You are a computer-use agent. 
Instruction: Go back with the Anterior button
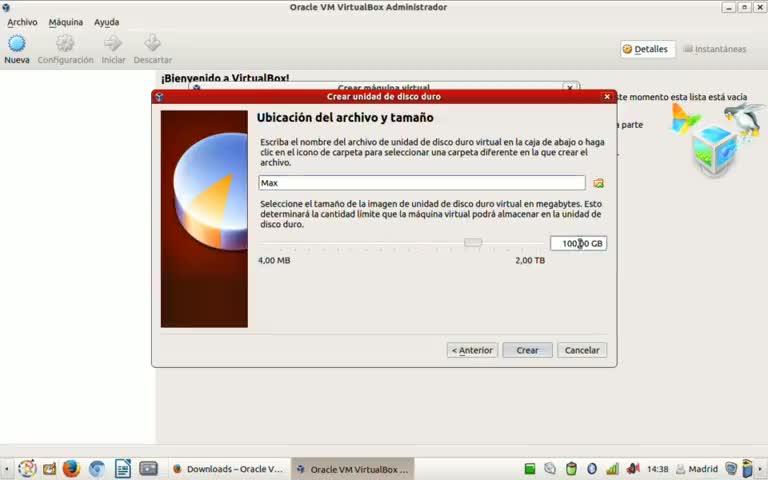coord(472,350)
